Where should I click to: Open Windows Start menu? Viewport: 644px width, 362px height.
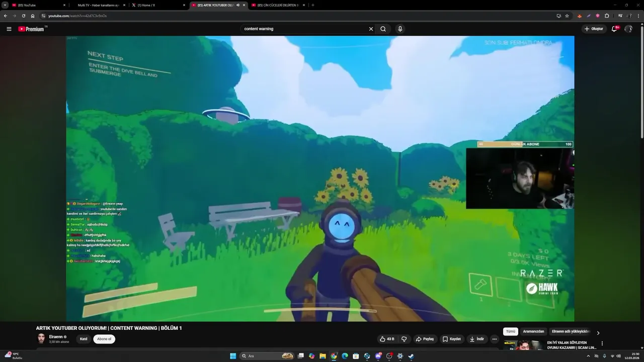[233, 356]
